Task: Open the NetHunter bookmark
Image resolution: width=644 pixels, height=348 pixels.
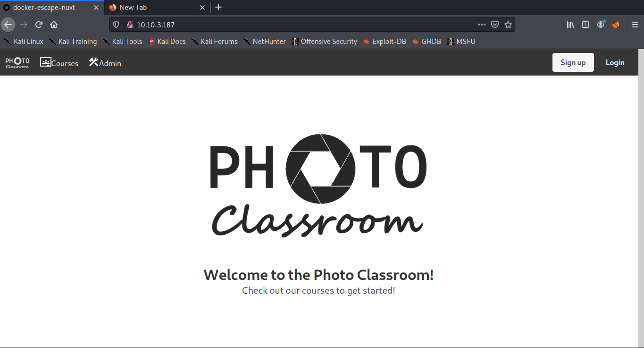Action: click(x=264, y=42)
